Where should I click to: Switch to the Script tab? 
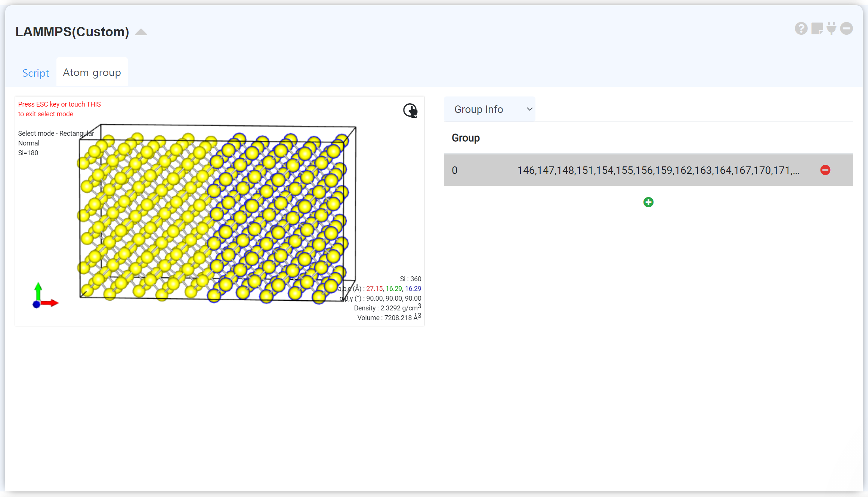35,73
